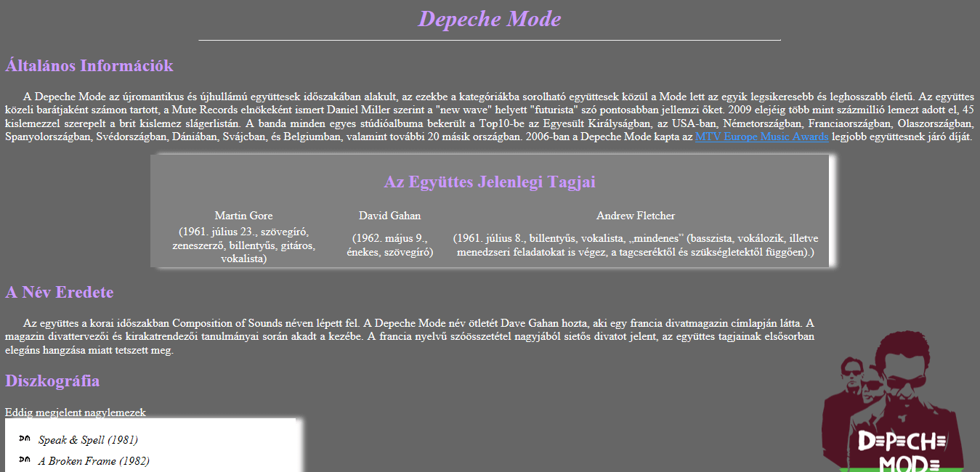Click Andrew Fletcher's description starting 1961. július 8.
This screenshot has height=472, width=980.
point(636,245)
